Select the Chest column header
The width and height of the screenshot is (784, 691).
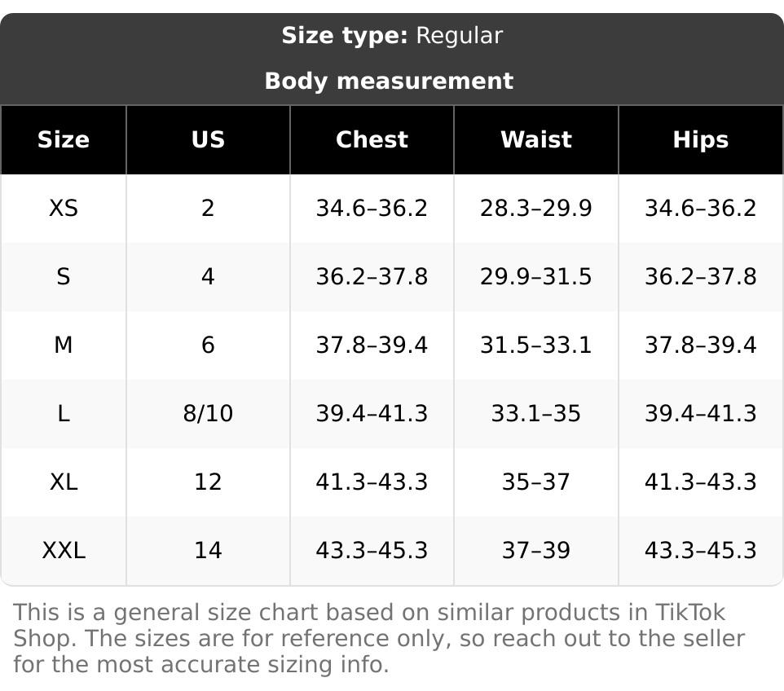point(372,139)
